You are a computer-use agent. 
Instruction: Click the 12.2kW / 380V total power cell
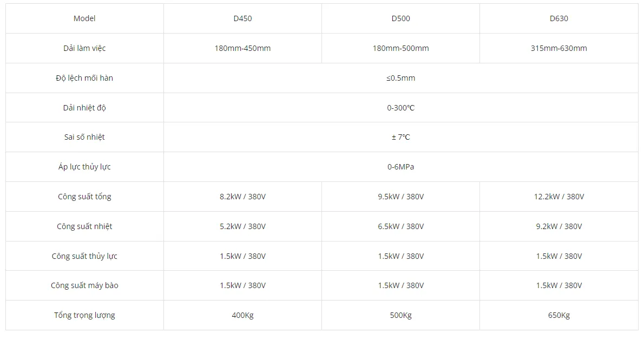pos(558,197)
